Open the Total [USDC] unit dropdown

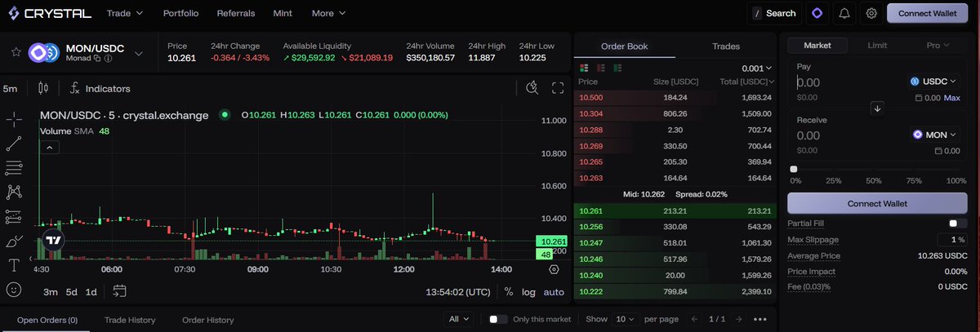[746, 82]
